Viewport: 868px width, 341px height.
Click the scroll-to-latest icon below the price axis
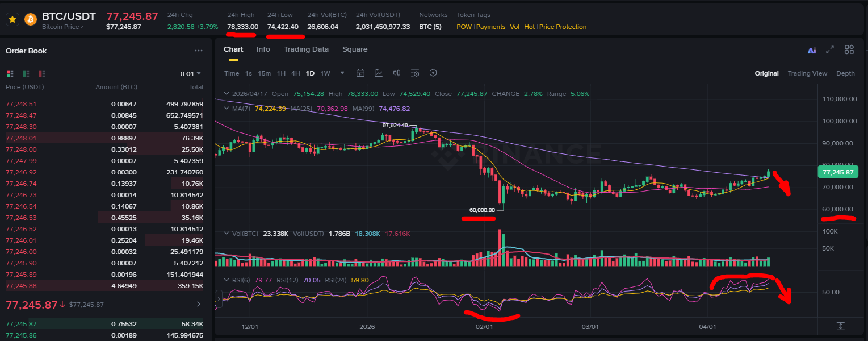pos(841,326)
